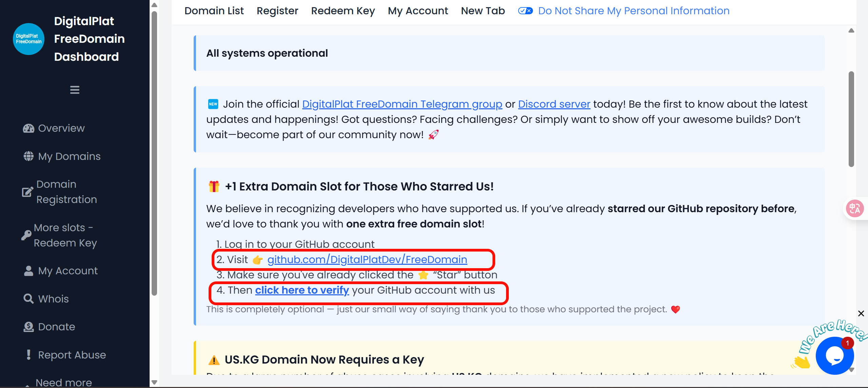Open the live chat bubble icon
This screenshot has width=868, height=388.
[x=834, y=355]
